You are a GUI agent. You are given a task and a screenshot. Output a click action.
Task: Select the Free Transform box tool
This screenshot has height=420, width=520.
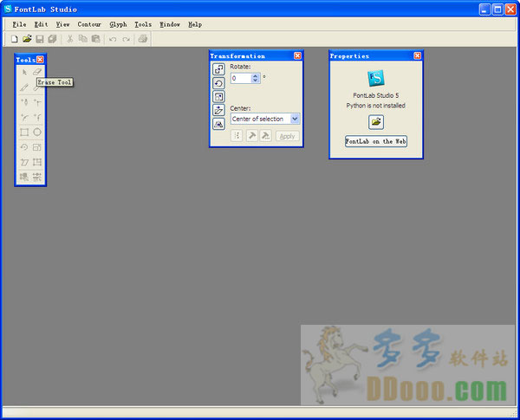[x=37, y=162]
